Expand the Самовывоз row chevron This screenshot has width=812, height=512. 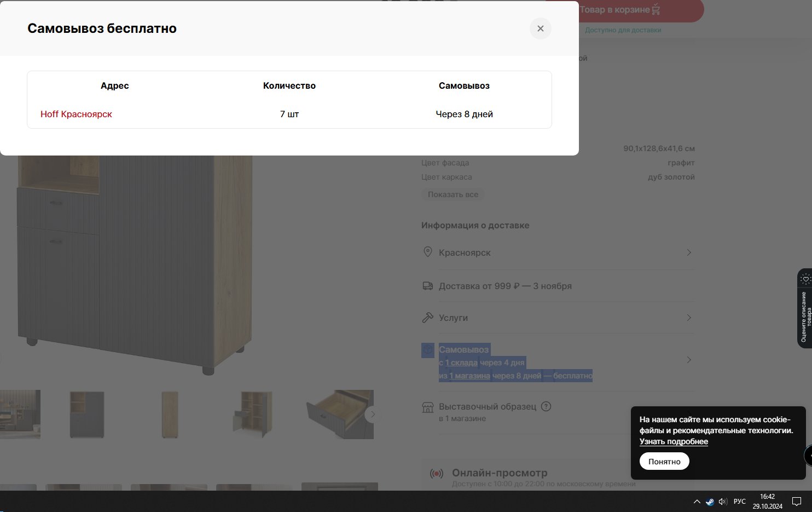click(689, 360)
